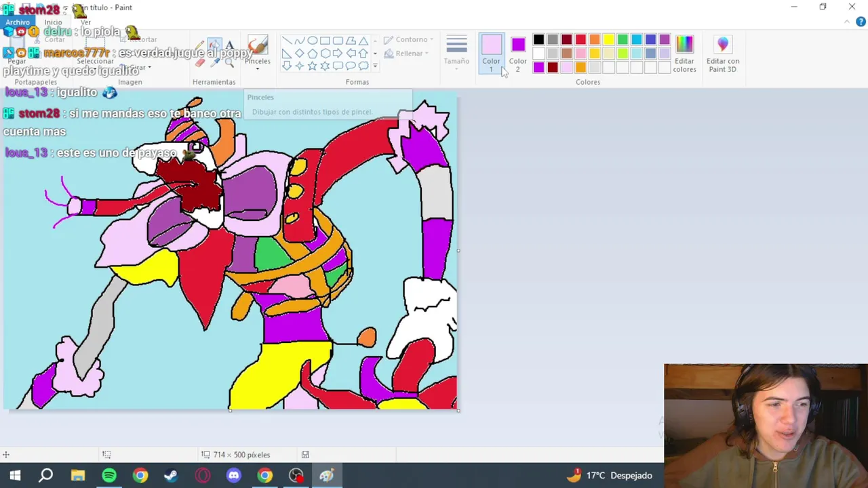The height and width of the screenshot is (488, 868).
Task: Expand the Pinceles dropdown arrow
Action: tap(258, 68)
